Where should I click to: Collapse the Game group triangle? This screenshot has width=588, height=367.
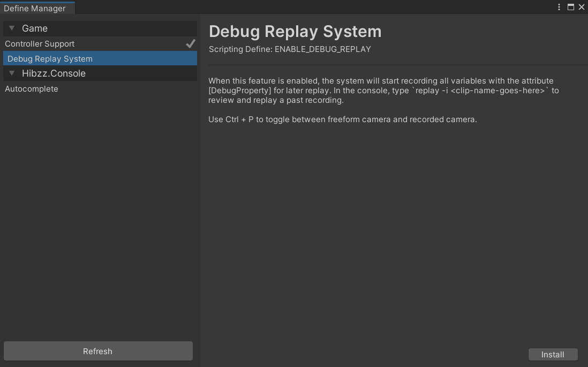pos(12,28)
